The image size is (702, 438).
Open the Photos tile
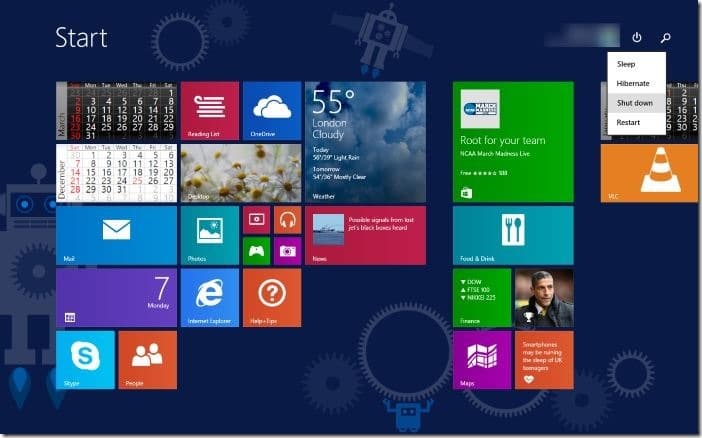pyautogui.click(x=210, y=235)
